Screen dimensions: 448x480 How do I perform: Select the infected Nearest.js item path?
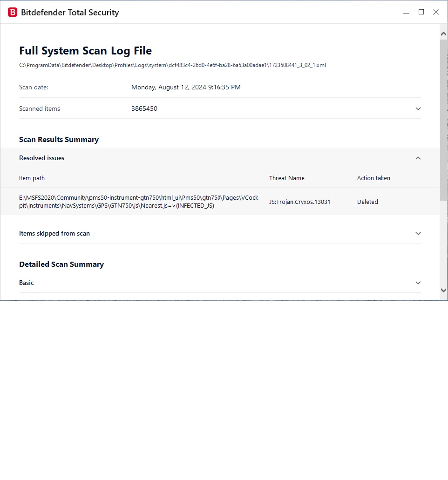pyautogui.click(x=139, y=202)
